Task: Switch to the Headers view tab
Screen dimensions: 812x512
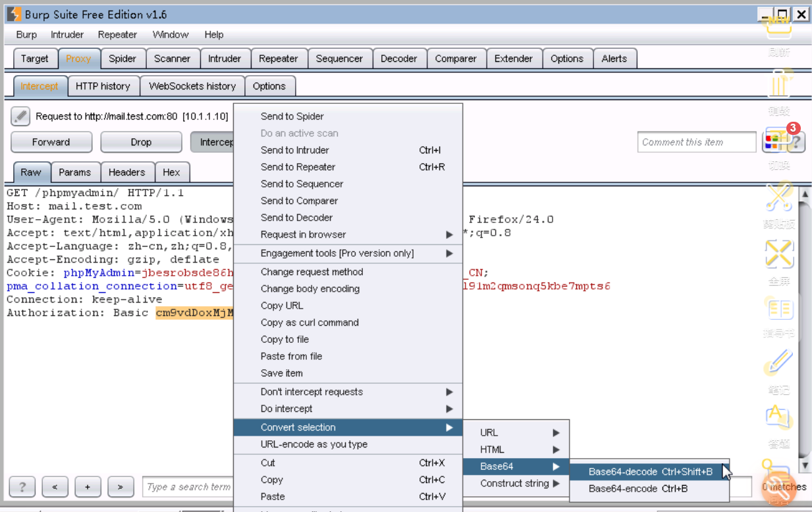Action: click(x=127, y=172)
